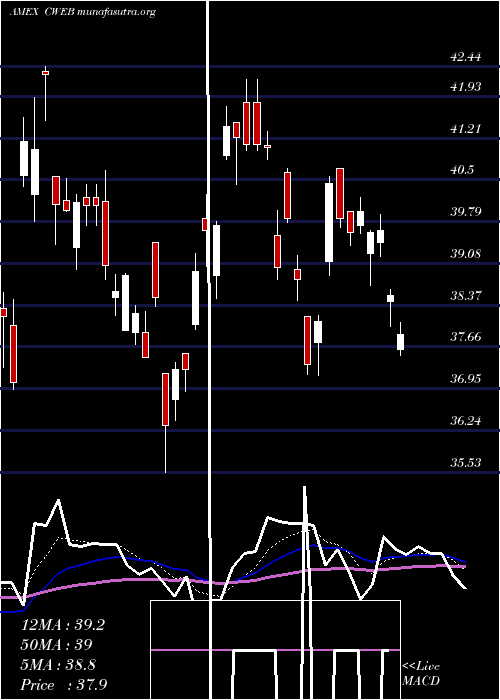The image size is (500, 700).
Task: Click the 12MA : 39.2 readout
Action: (x=63, y=625)
